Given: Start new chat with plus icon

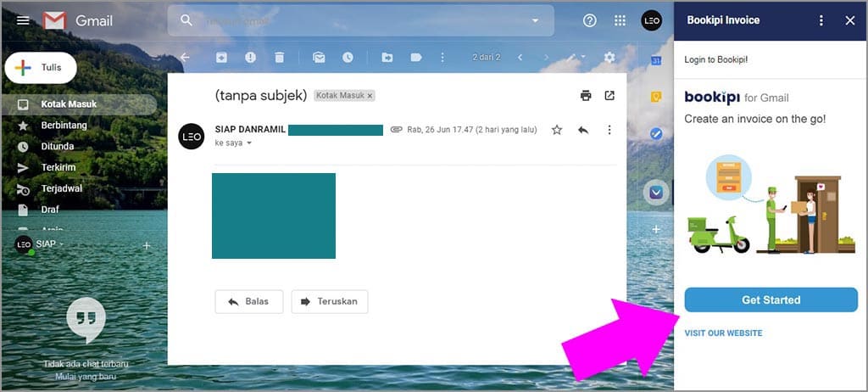Looking at the screenshot, I should pos(147,245).
